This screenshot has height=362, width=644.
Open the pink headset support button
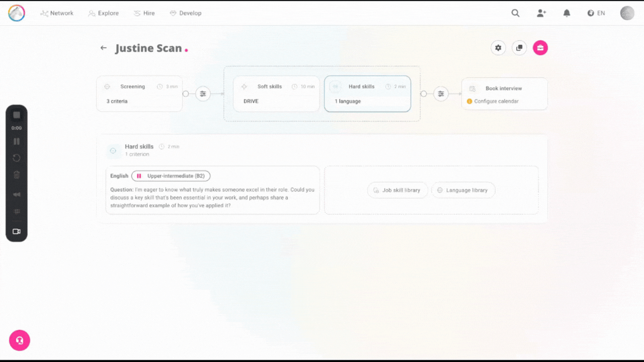tap(20, 340)
